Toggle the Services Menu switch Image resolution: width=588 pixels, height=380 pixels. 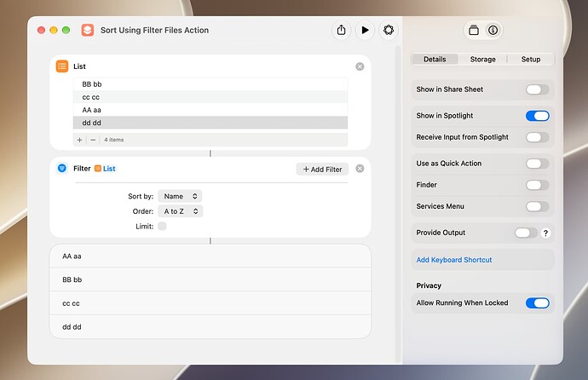click(538, 206)
